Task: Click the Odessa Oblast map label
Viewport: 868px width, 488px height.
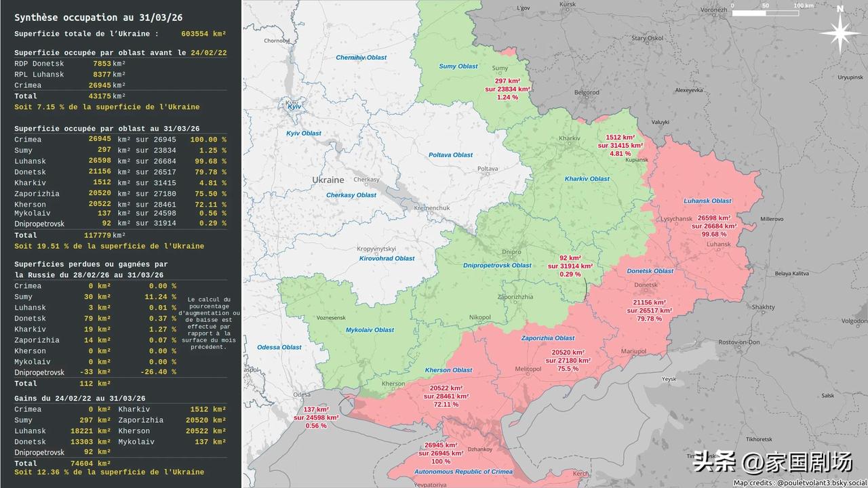Action: point(279,348)
